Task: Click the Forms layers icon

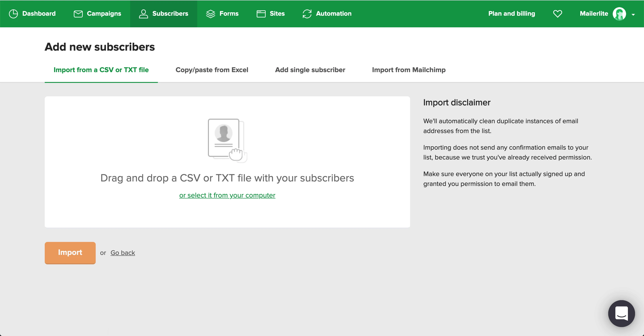Action: point(210,14)
